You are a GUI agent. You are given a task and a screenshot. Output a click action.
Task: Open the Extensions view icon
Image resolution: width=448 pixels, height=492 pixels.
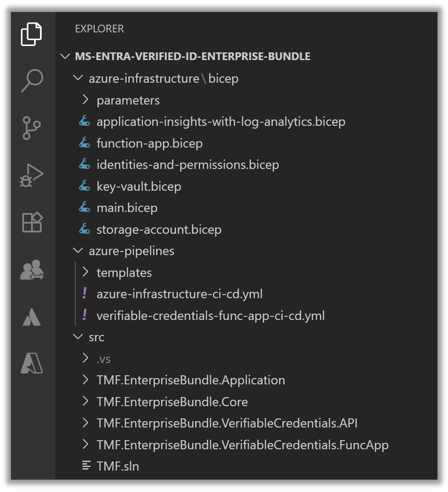coord(32,222)
